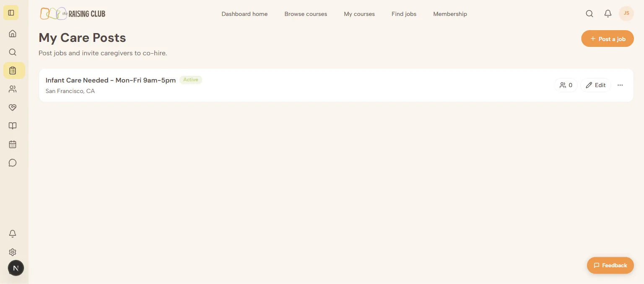
Task: Click the 'Post jobs and invite caregivers' subtitle
Action: click(x=103, y=53)
